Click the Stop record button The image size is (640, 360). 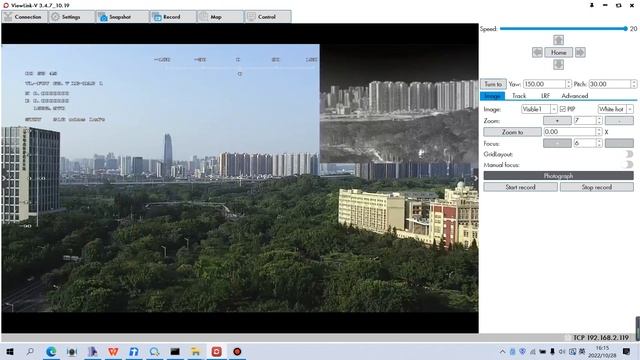pos(597,187)
